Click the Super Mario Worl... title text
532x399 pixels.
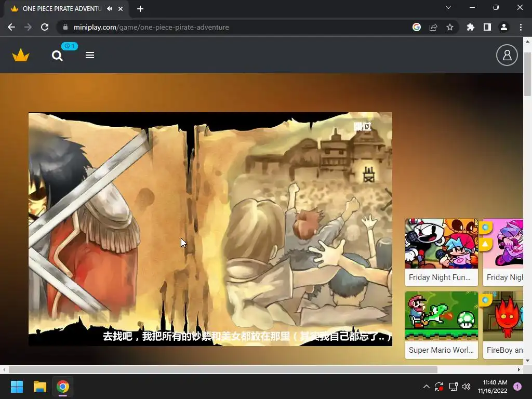[x=441, y=350]
